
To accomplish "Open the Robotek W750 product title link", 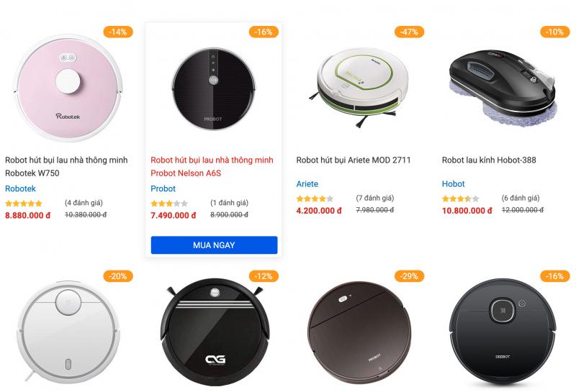I will point(66,166).
